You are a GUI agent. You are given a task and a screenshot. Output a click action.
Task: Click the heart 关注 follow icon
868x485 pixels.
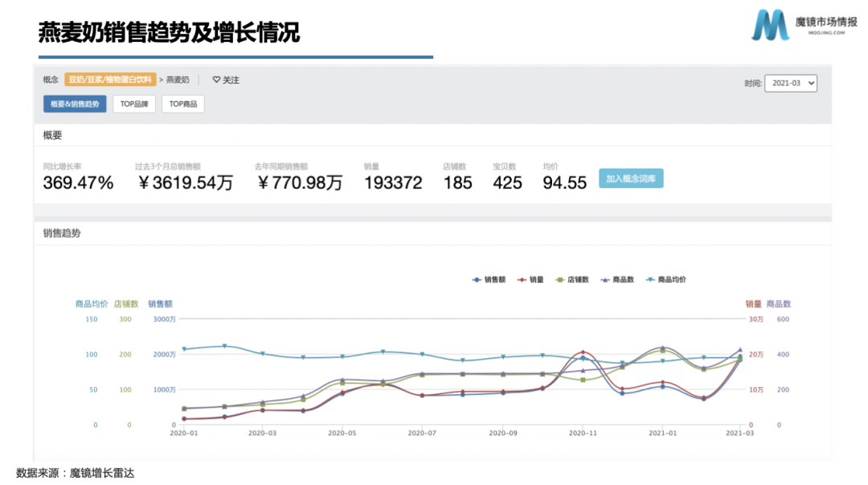(x=216, y=80)
